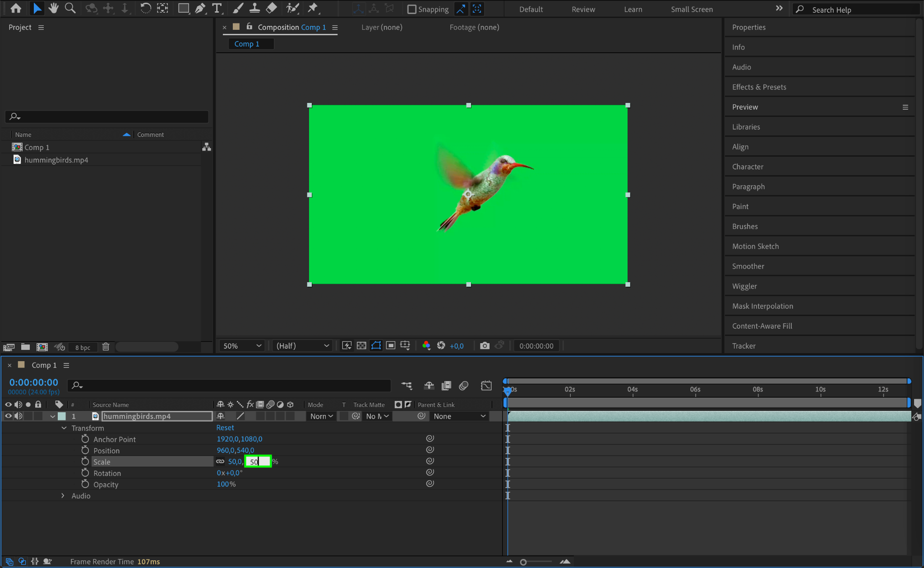The width and height of the screenshot is (924, 568).
Task: Hide the hummingbirds.mp4 layer video
Action: pyautogui.click(x=8, y=416)
